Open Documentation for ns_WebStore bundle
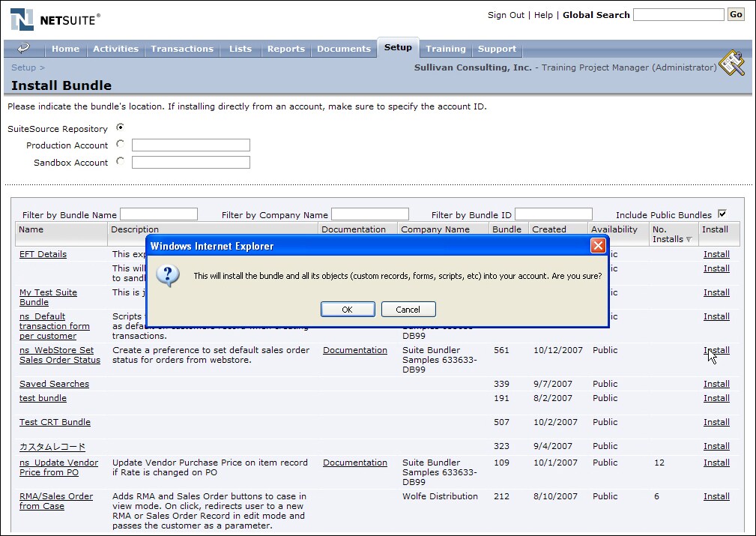Image resolution: width=756 pixels, height=536 pixels. coord(355,350)
